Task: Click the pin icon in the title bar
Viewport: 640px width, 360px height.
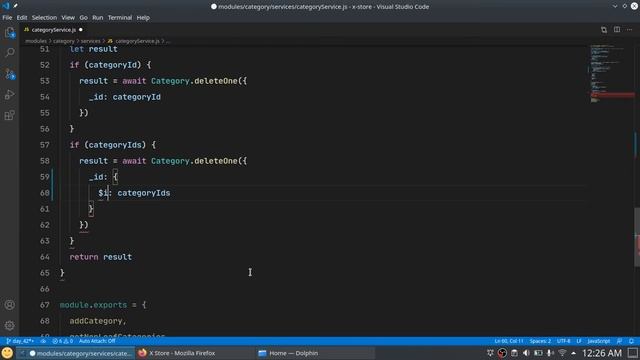Action: [x=16, y=6]
